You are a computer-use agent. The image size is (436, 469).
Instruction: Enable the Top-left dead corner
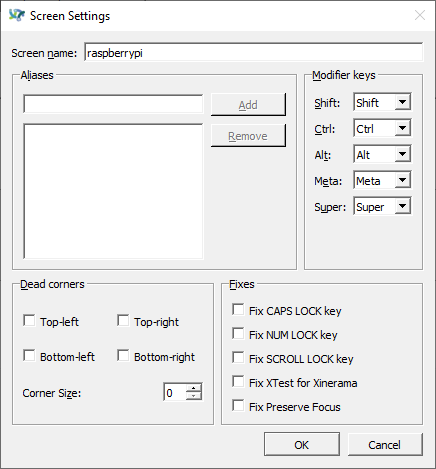coord(29,321)
